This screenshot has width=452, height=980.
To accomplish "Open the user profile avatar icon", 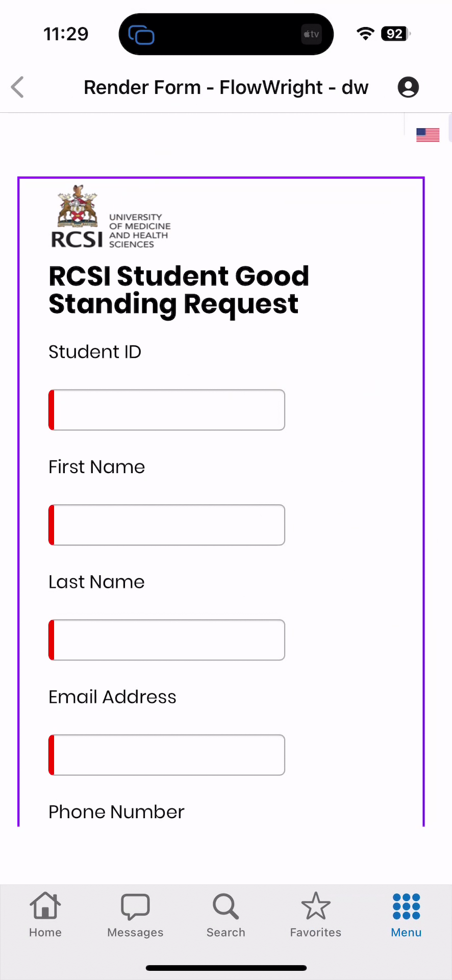I will click(x=408, y=87).
